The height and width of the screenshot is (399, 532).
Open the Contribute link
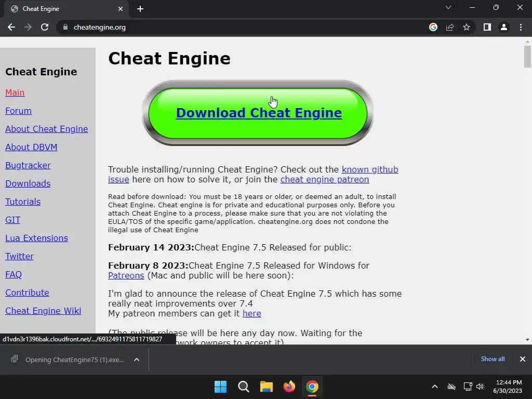click(x=27, y=292)
